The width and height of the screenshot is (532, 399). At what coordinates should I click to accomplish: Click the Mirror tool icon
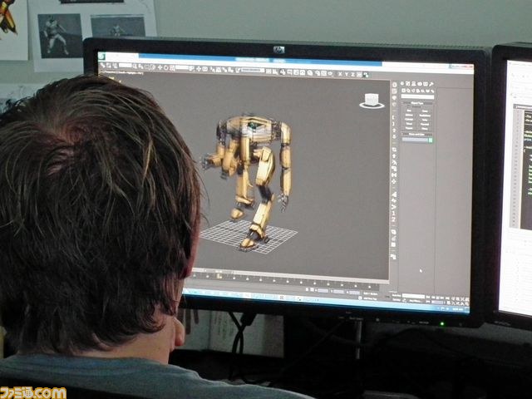[x=268, y=71]
